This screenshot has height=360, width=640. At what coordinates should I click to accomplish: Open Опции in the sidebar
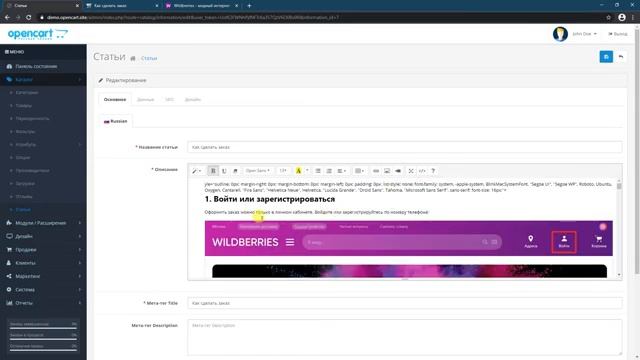click(x=43, y=158)
